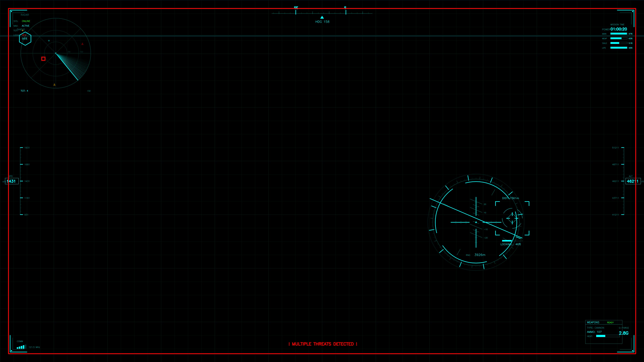The height and width of the screenshot is (362, 644).
Task: Select the orange triangle radar contact
Action: tap(55, 84)
